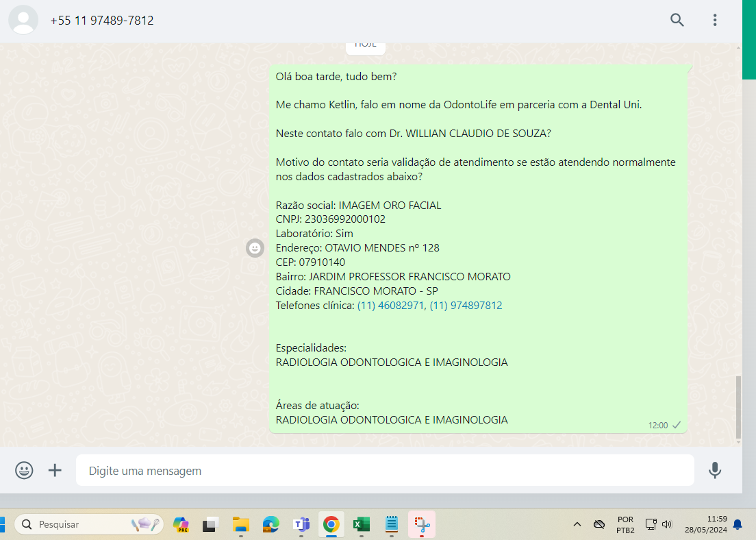The height and width of the screenshot is (540, 756).
Task: Expand the hidden system tray icons
Action: pyautogui.click(x=577, y=524)
